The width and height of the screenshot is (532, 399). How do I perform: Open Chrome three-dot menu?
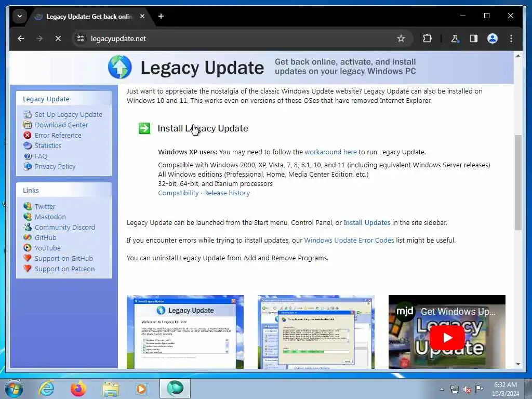511,38
